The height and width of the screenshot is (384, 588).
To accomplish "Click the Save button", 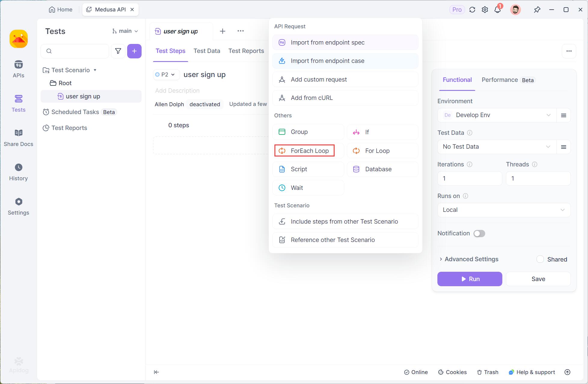I will point(538,279).
